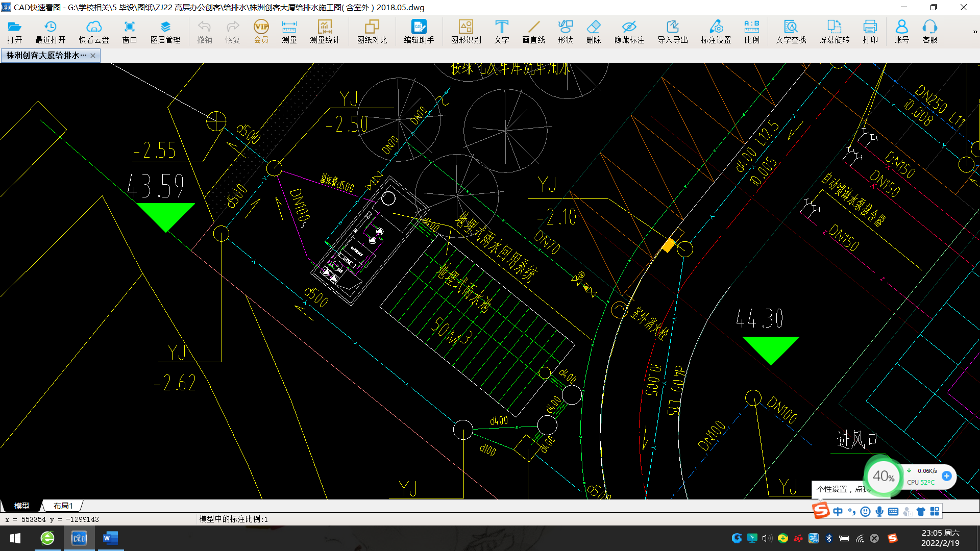Viewport: 980px width, 551px height.
Task: Open 客服 customer service
Action: pos(930,32)
